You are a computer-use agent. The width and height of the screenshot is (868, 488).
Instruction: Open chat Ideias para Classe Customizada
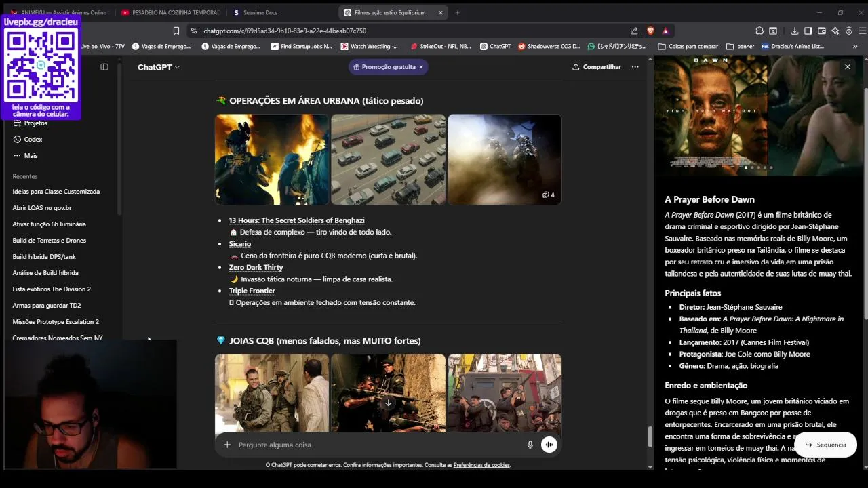[56, 192]
